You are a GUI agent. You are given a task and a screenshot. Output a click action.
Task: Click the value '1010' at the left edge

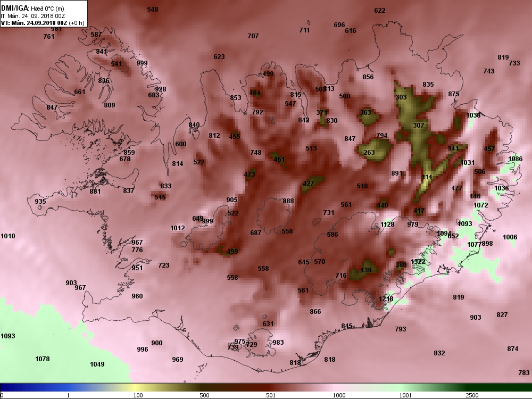tap(8, 236)
